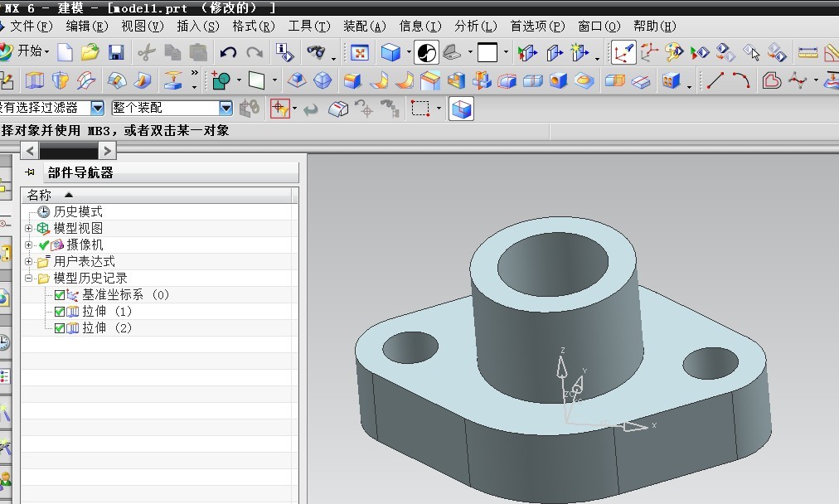839x504 pixels.
Task: Create a new file with the blank page icon
Action: click(65, 52)
